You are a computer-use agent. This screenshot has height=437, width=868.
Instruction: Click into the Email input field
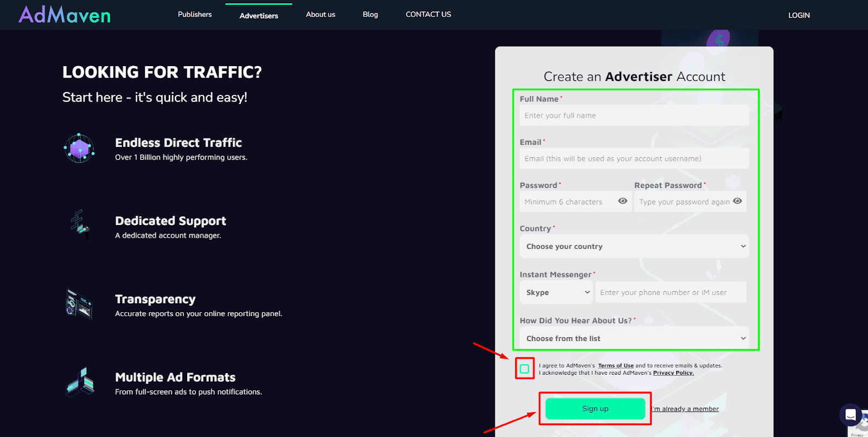634,159
